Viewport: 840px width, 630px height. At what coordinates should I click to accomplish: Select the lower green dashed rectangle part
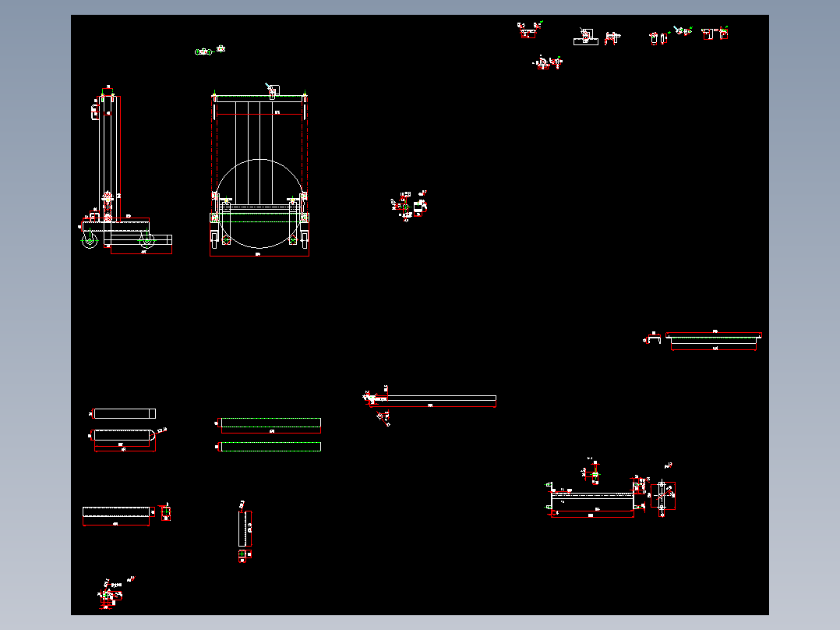pyautogui.click(x=271, y=447)
